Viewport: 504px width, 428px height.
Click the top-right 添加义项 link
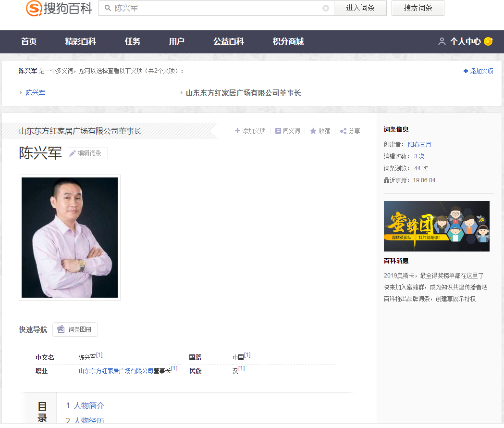481,71
